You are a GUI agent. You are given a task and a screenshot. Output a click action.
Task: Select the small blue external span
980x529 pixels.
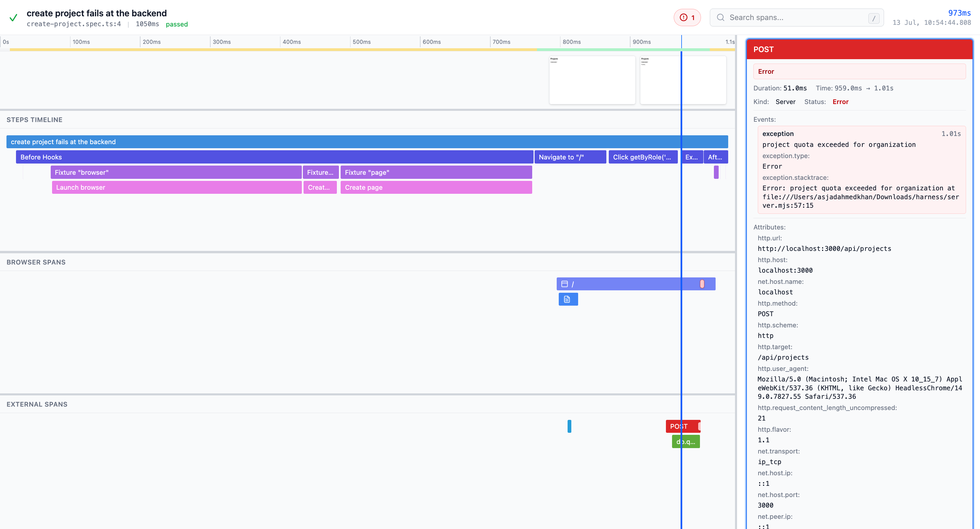569,426
